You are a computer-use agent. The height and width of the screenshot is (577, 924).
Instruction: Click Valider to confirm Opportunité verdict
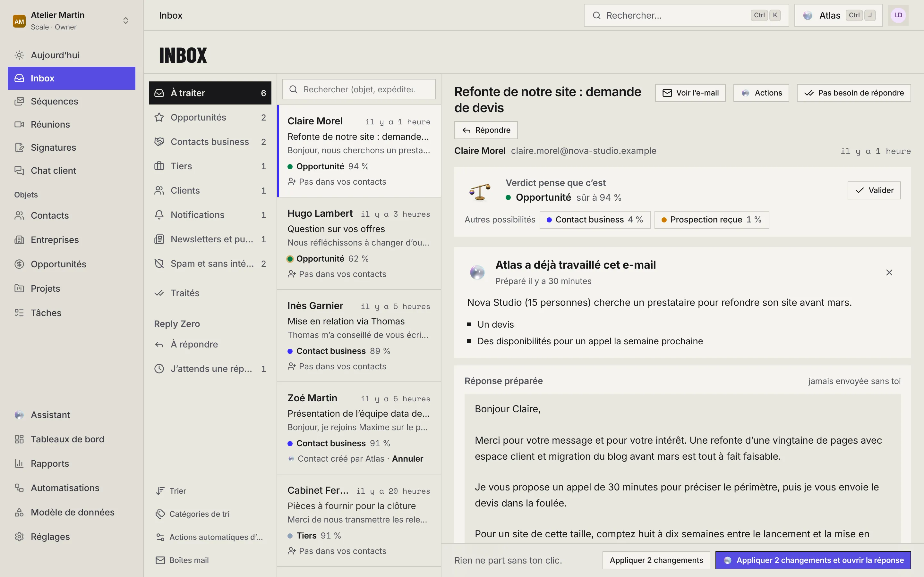point(874,190)
